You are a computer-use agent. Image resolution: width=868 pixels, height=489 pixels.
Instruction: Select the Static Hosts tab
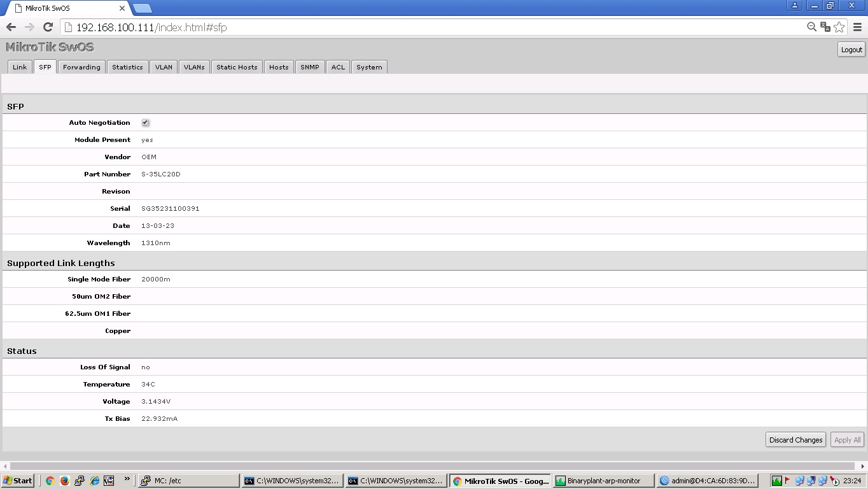237,67
